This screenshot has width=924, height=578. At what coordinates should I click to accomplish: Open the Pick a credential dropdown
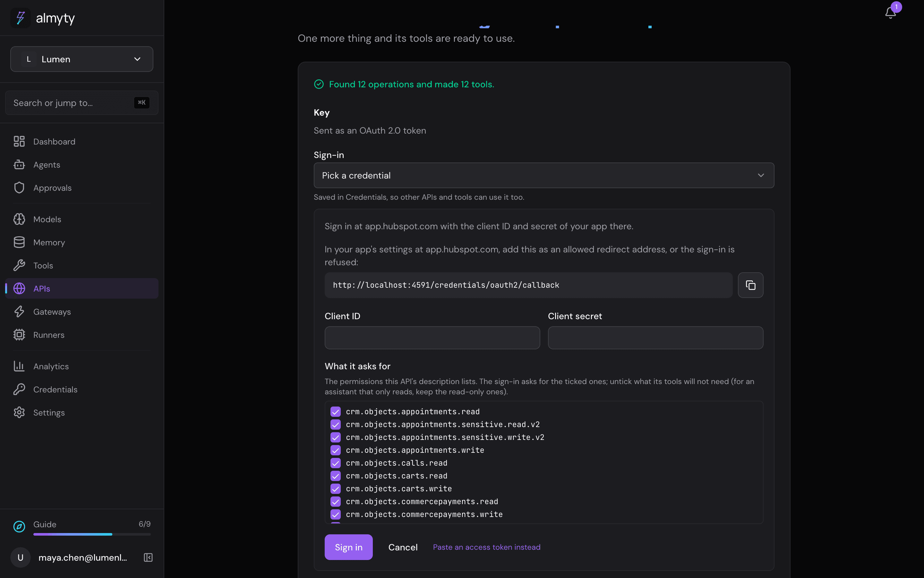tap(544, 175)
